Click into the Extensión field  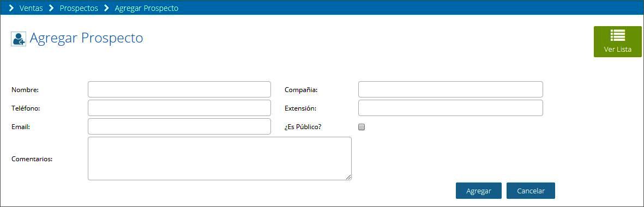pos(450,108)
